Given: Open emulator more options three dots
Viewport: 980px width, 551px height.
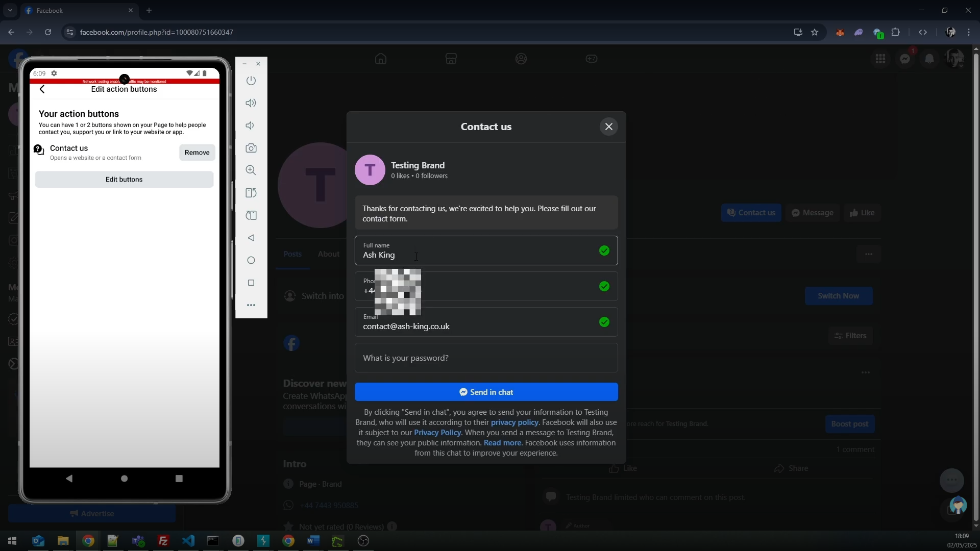Looking at the screenshot, I should click(x=251, y=305).
